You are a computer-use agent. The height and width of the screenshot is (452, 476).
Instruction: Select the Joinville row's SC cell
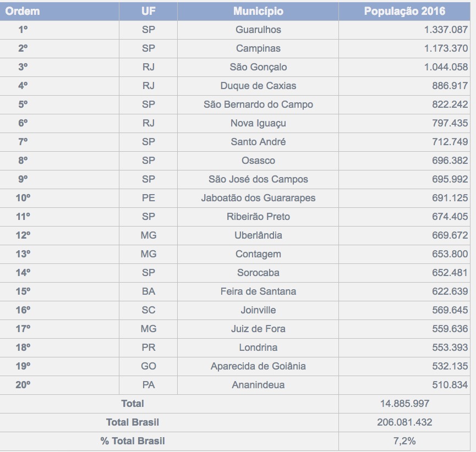point(148,310)
